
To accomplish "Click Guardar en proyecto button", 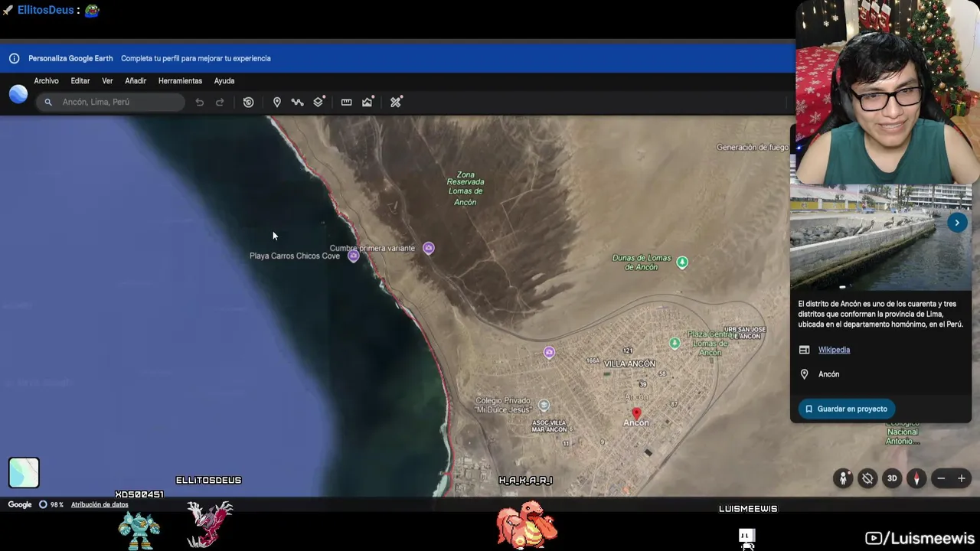I will [x=847, y=409].
